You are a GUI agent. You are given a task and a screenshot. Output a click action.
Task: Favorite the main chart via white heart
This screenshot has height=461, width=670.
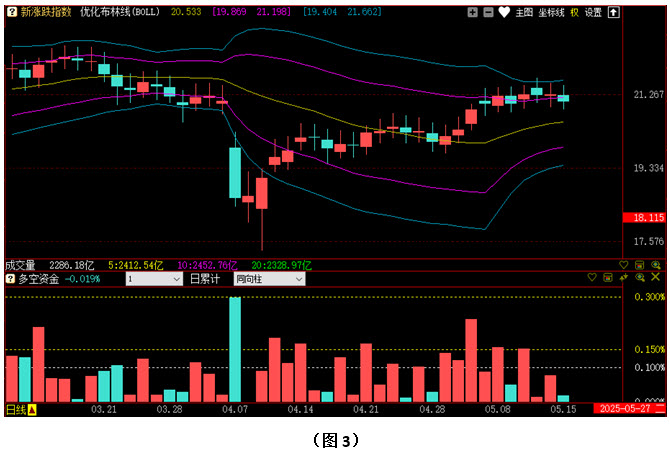pyautogui.click(x=504, y=12)
